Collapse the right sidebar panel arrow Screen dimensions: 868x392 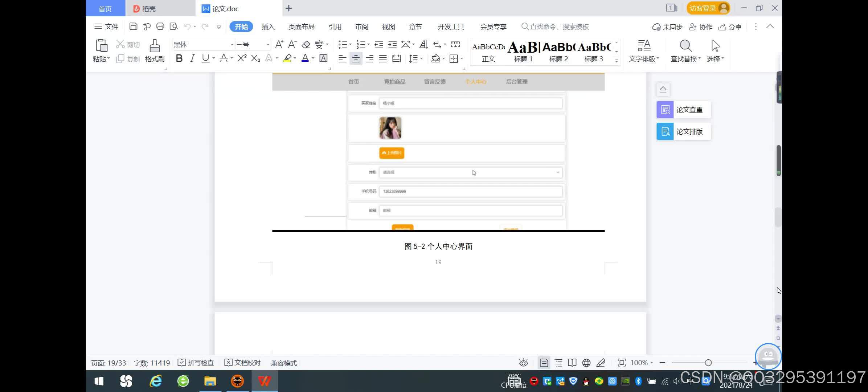click(663, 89)
